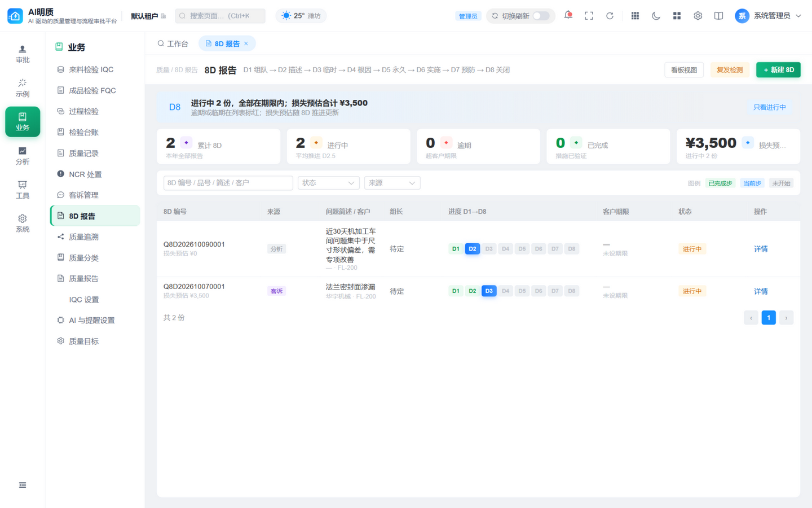Go to 系统 in left rail
812x508 pixels.
23,224
